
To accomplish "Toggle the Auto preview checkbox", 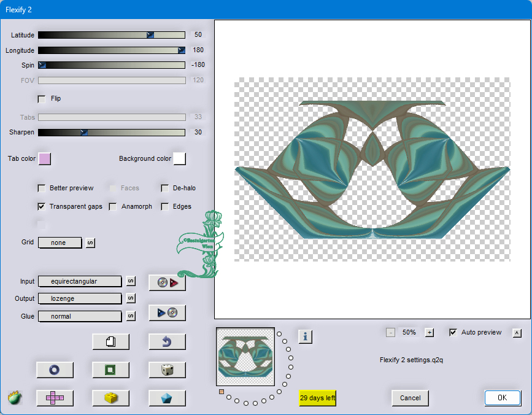I will (453, 332).
